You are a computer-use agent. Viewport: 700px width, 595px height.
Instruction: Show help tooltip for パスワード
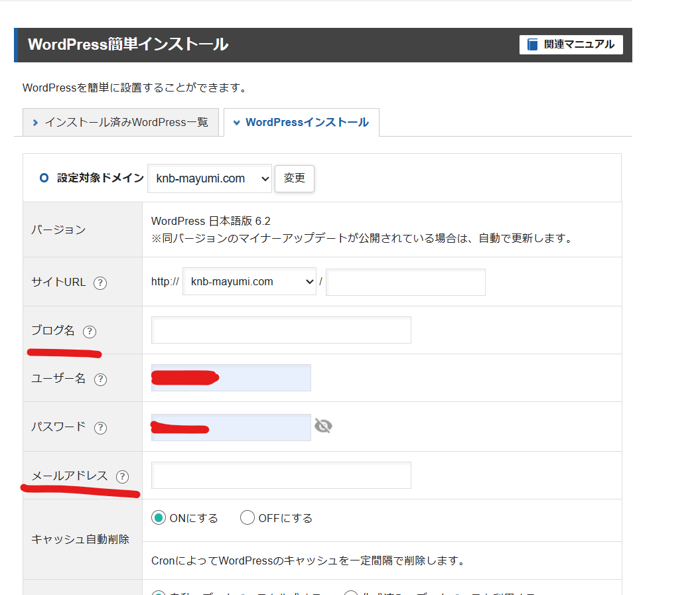point(100,428)
